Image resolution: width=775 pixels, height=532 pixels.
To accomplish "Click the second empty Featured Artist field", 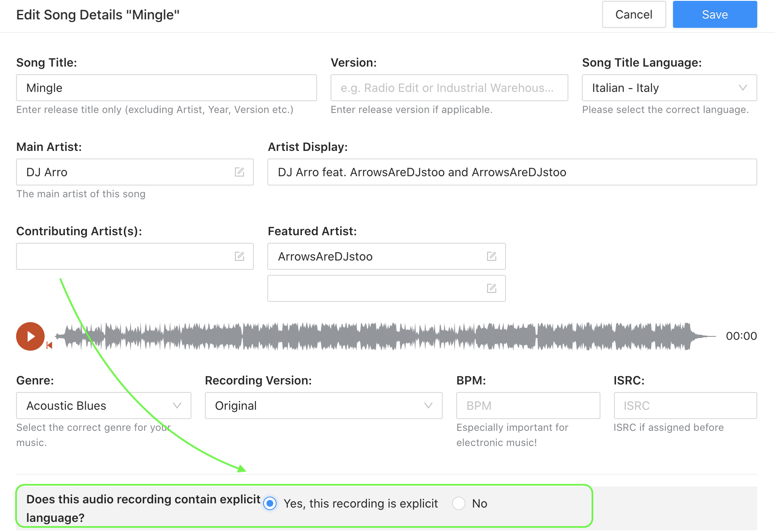I will [x=387, y=288].
